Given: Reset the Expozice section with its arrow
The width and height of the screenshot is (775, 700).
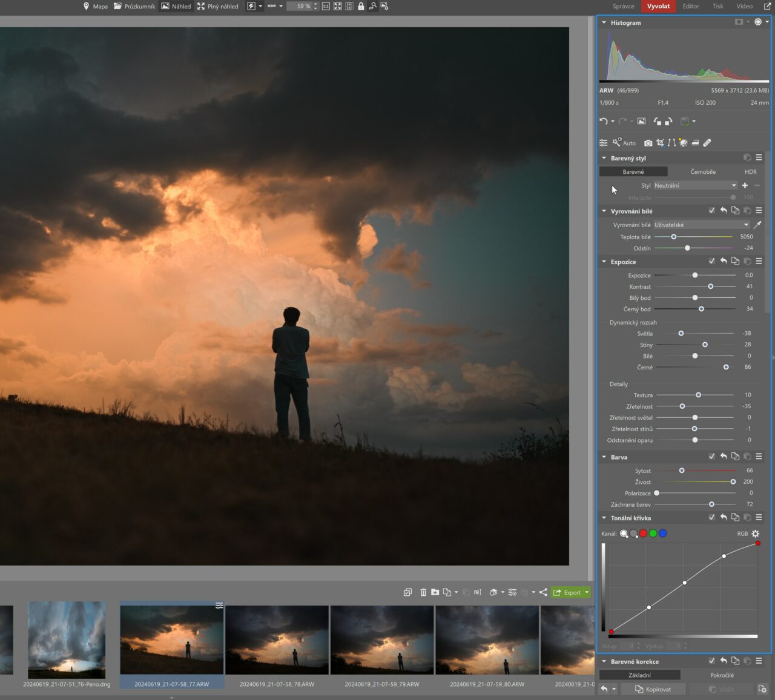Looking at the screenshot, I should tap(724, 262).
